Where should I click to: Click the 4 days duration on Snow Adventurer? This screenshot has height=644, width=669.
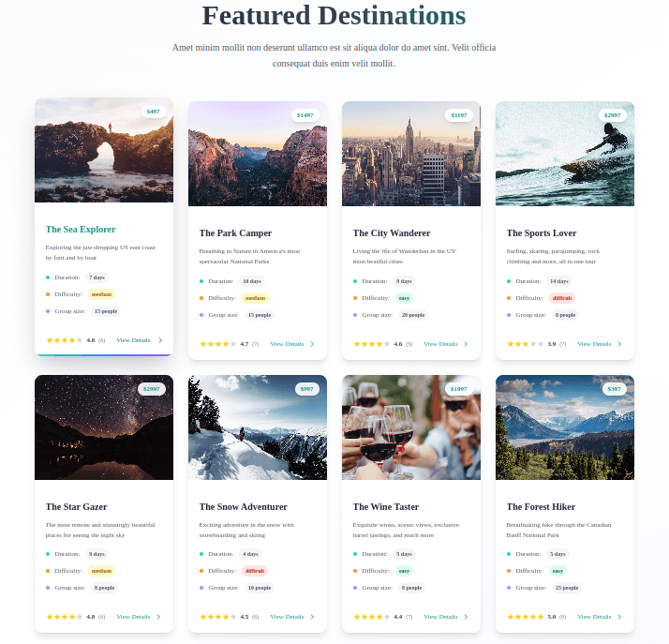[250, 554]
